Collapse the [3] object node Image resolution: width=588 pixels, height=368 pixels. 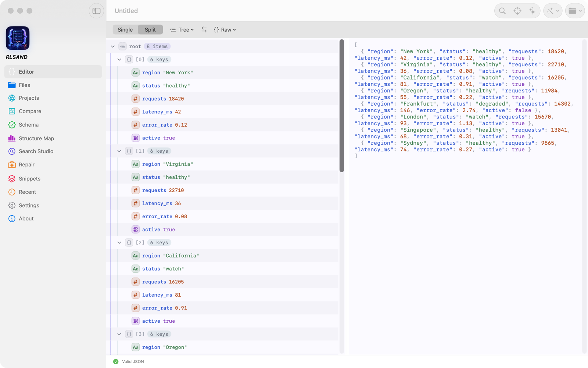[x=119, y=334]
